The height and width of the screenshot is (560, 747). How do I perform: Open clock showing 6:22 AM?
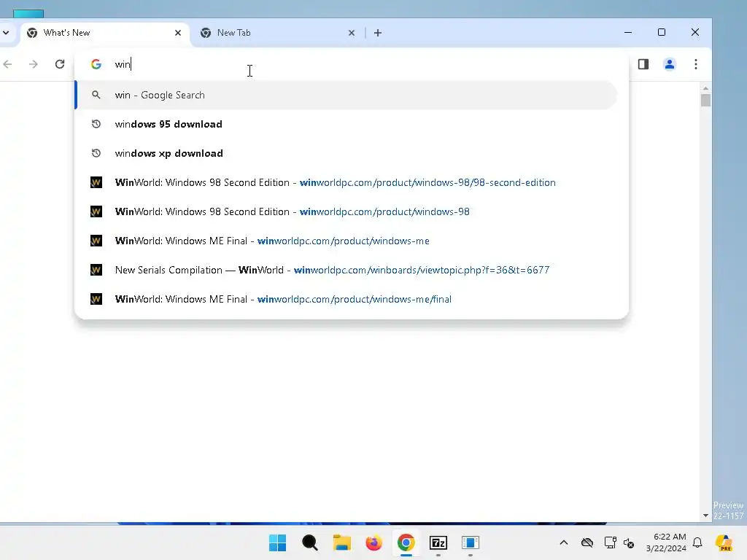666,542
